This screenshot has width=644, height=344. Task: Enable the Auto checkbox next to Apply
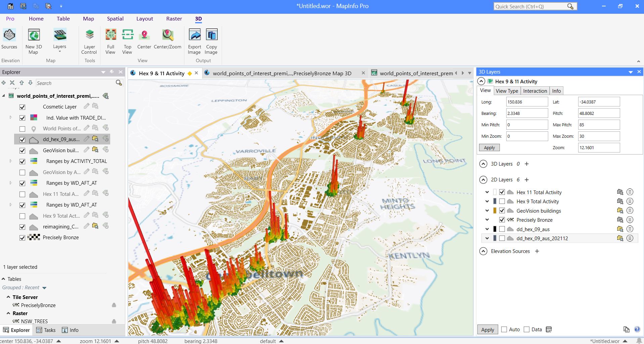pyautogui.click(x=504, y=330)
